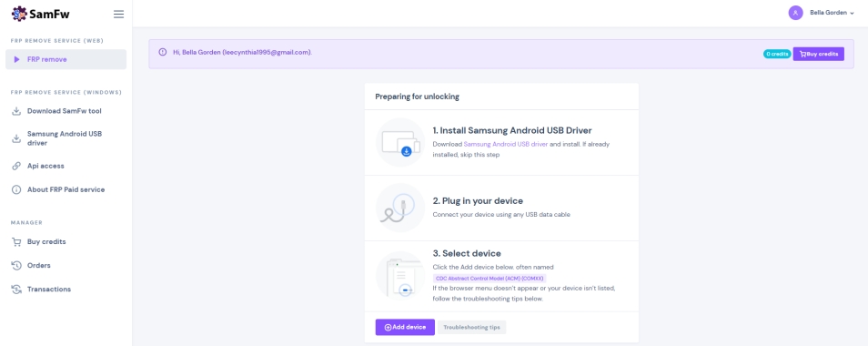Click 'FRP REMOVE SERVICE (WEB)' section label
Viewport: 868px width, 346px height.
57,41
